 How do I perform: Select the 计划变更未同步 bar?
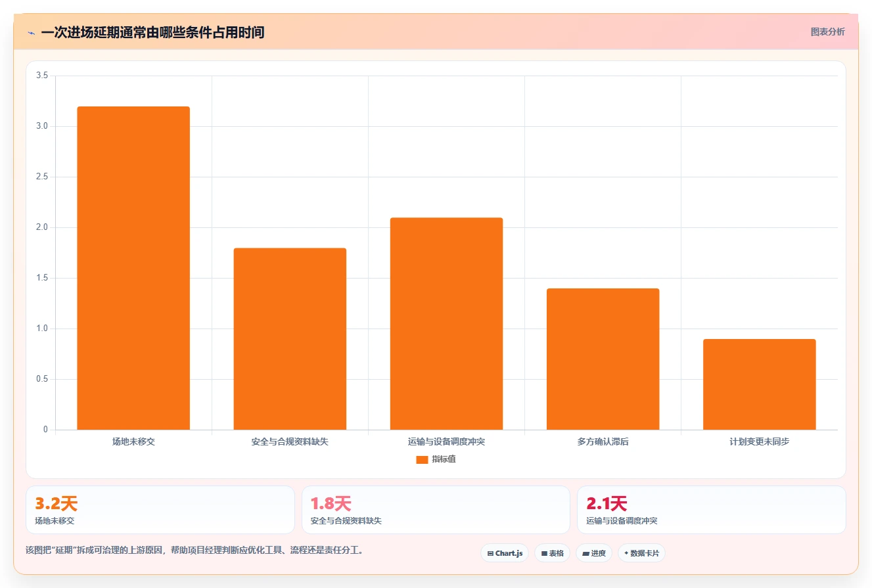[759, 384]
